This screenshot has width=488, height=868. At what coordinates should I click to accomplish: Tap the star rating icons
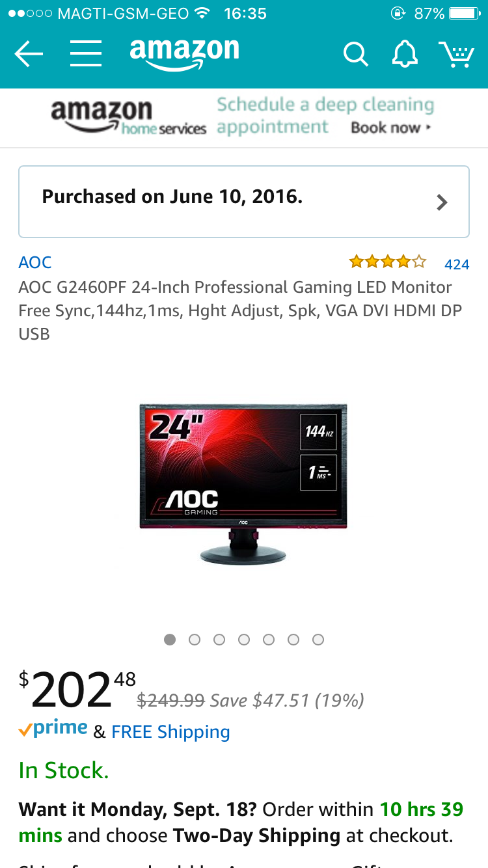tap(388, 262)
